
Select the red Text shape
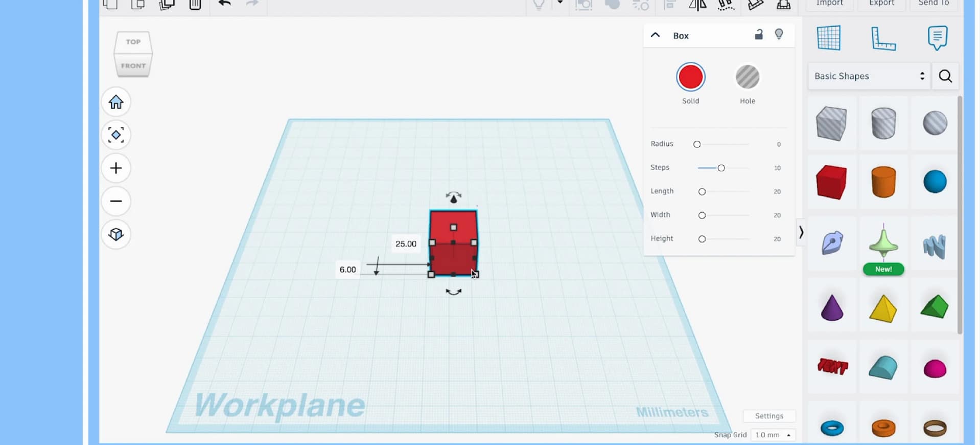(x=832, y=366)
